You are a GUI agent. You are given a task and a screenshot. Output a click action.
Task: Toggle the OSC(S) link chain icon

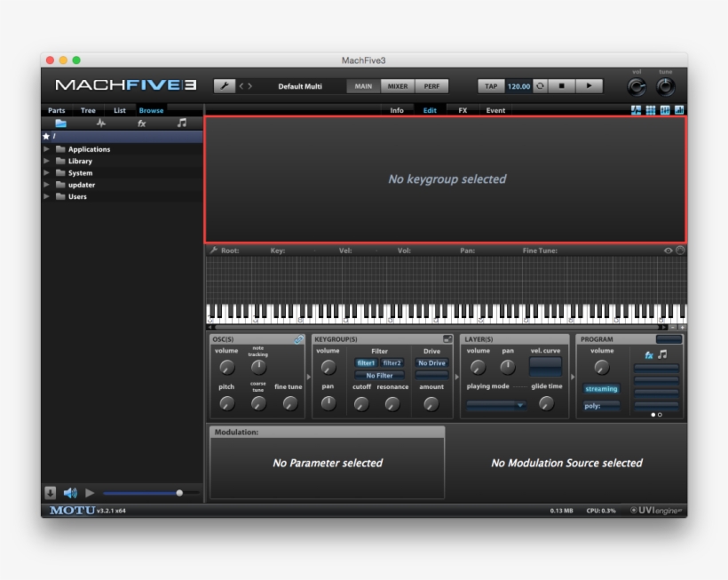298,339
